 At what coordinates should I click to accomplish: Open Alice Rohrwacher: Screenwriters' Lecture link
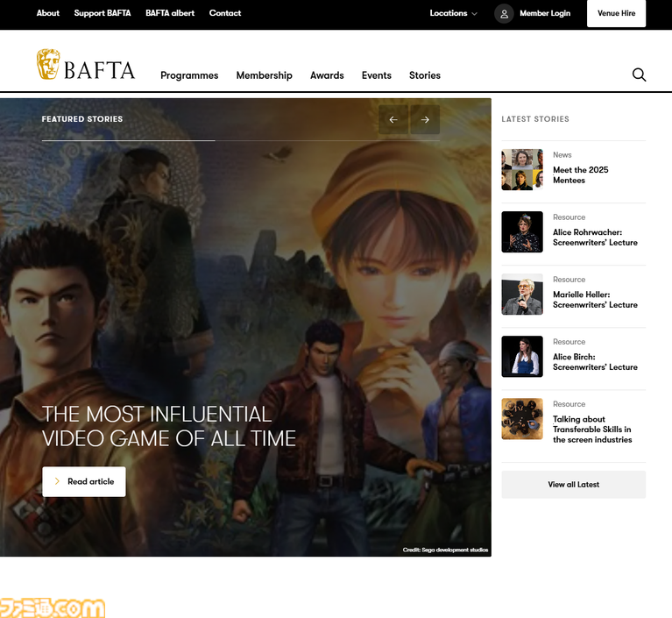click(x=595, y=238)
